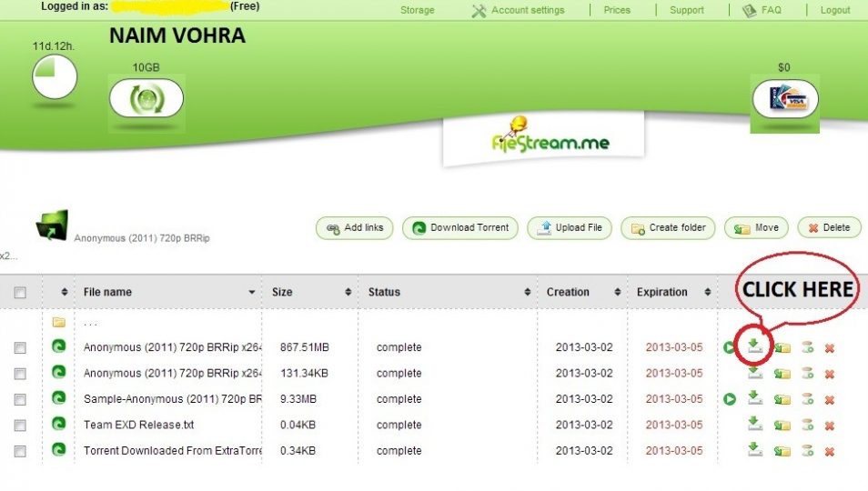Toggle the select-all checkbox in header
Image resolution: width=868 pixels, height=491 pixels.
tap(20, 293)
